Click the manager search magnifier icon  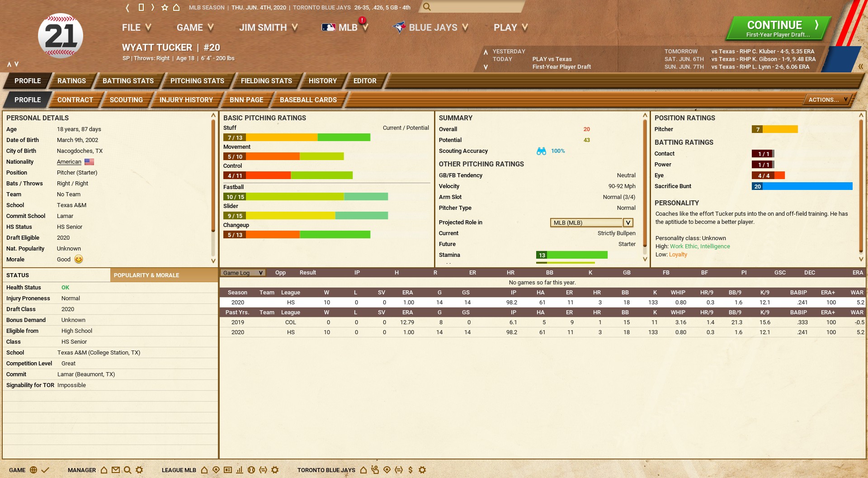tap(127, 470)
